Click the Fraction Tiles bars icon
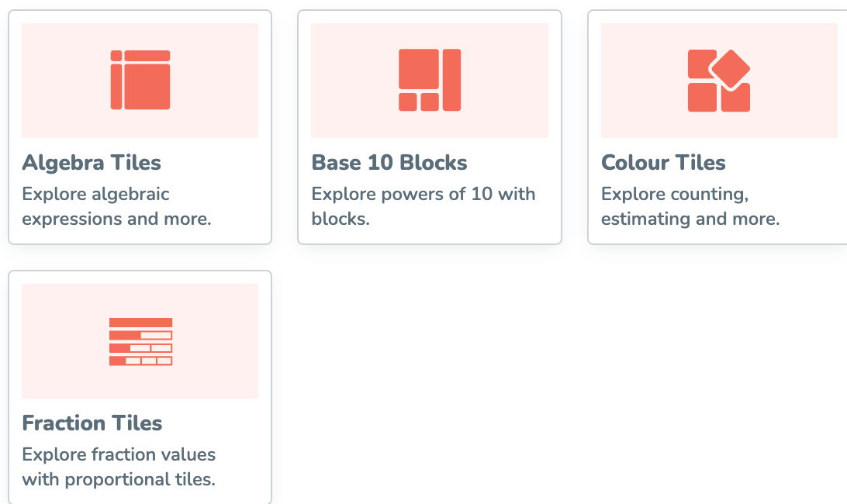The image size is (847, 504). pyautogui.click(x=140, y=341)
